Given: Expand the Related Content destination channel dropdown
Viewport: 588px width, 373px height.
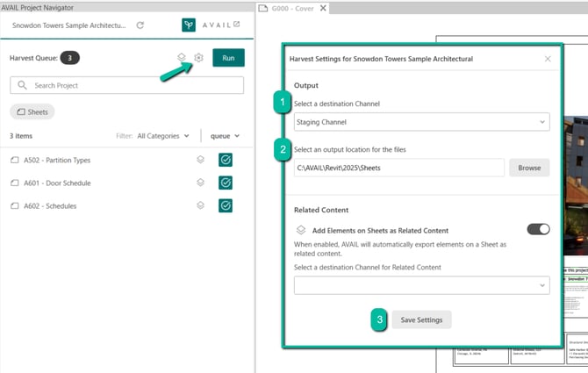Looking at the screenshot, I should coord(421,285).
